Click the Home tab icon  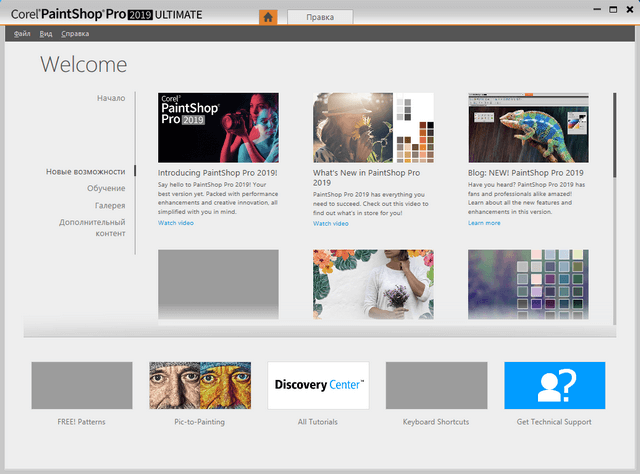click(268, 17)
